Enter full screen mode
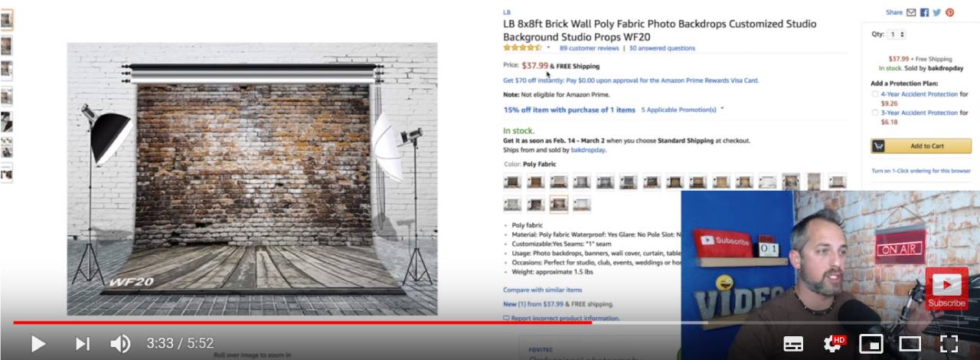This screenshot has width=980, height=360. (949, 344)
